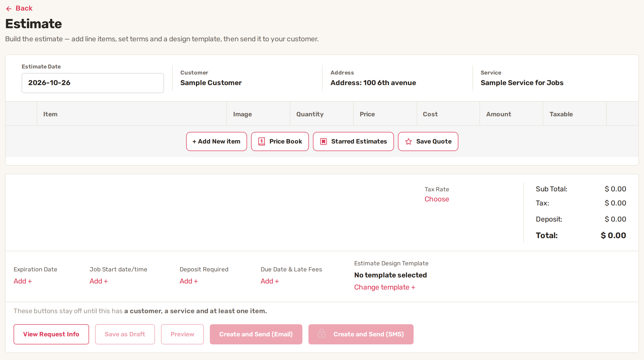Go back using the Back link
The image size is (644, 360).
19,8
